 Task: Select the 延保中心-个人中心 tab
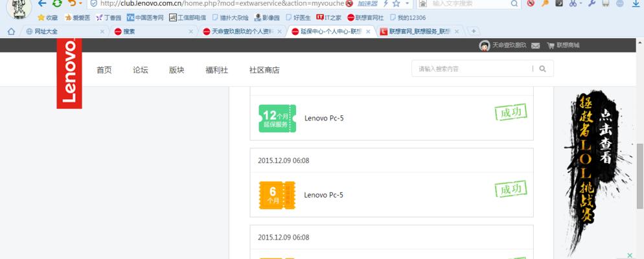click(x=330, y=31)
